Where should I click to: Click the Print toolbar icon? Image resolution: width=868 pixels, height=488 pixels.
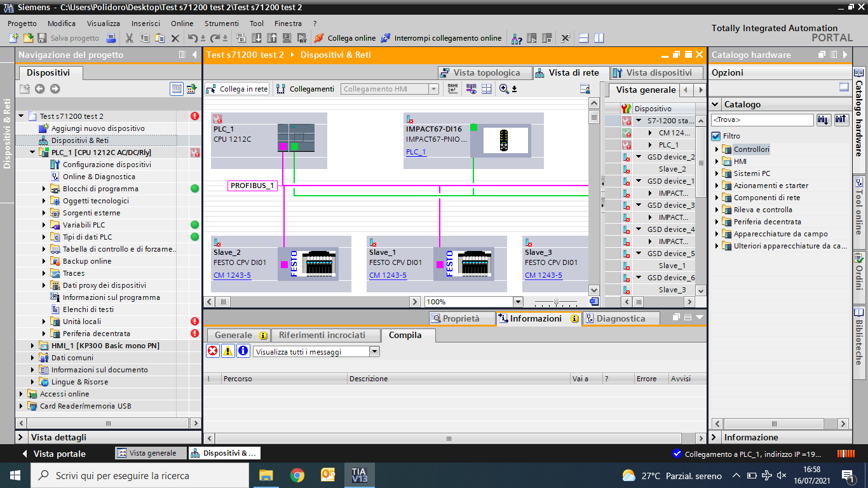coord(111,38)
